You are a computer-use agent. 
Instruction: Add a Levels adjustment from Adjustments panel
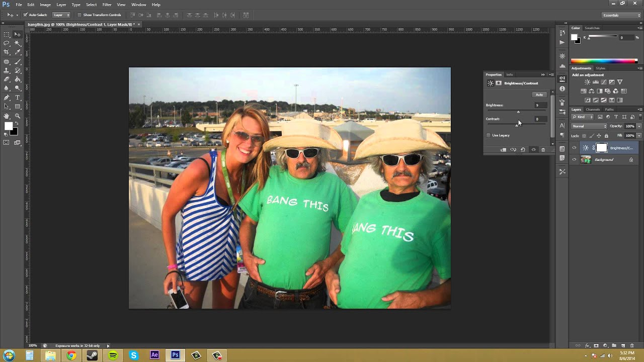pos(596,82)
